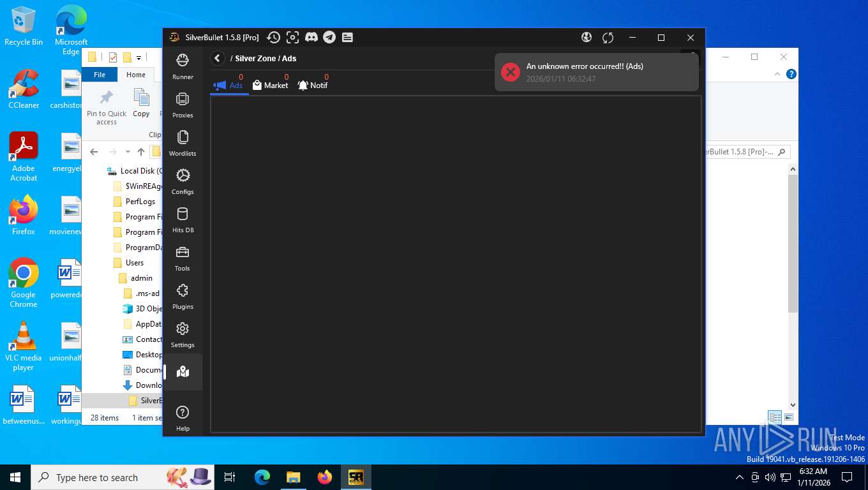Click the Explorer up-one-level arrow

tap(141, 152)
